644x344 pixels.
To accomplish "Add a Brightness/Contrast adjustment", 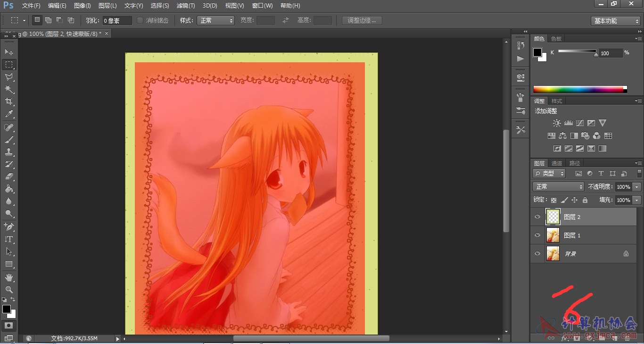I will pos(557,123).
